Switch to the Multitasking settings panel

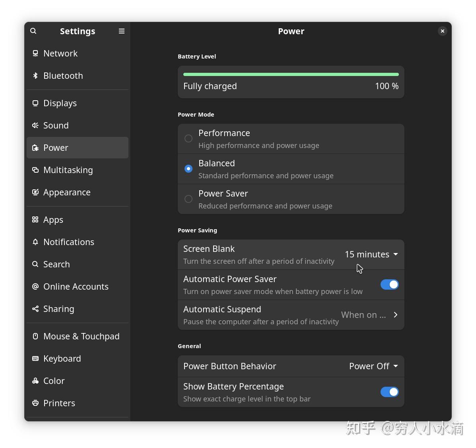click(x=68, y=170)
